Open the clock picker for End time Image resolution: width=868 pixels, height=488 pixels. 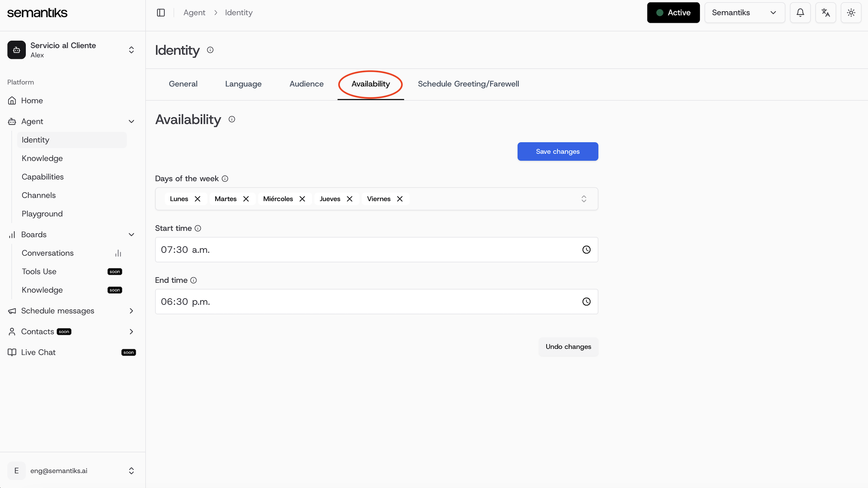586,302
